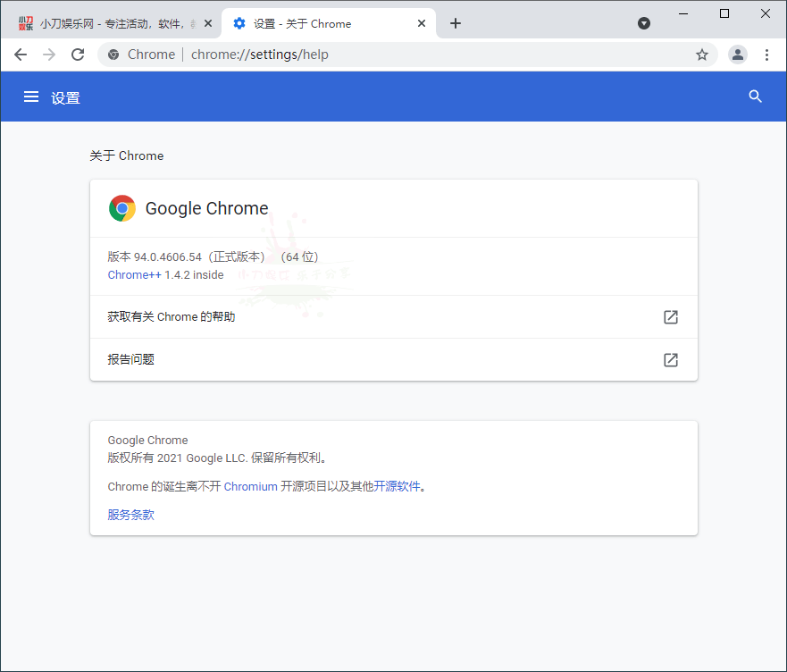
Task: Open Chrome's three-dot customize menu
Action: tap(766, 55)
